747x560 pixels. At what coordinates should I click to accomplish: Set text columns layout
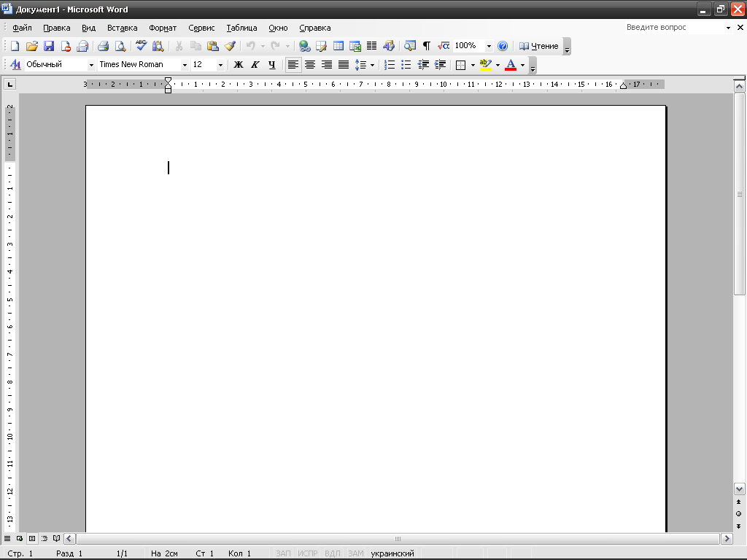click(x=371, y=46)
